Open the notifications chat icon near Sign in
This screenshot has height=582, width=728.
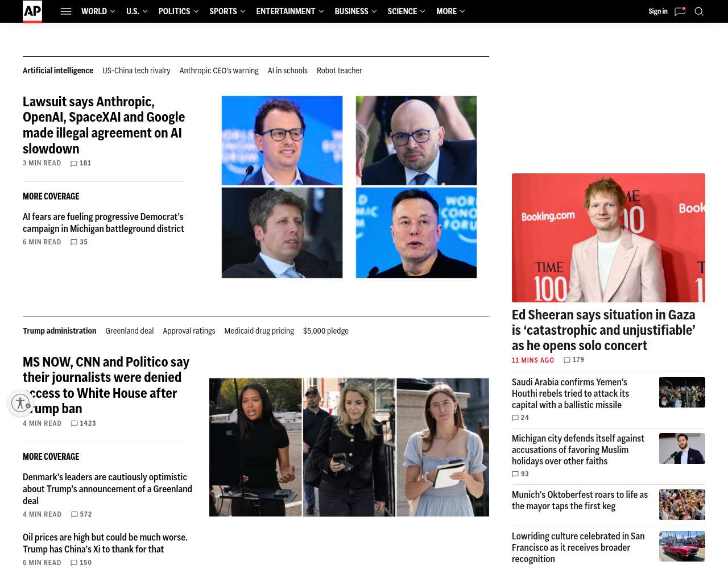[680, 11]
